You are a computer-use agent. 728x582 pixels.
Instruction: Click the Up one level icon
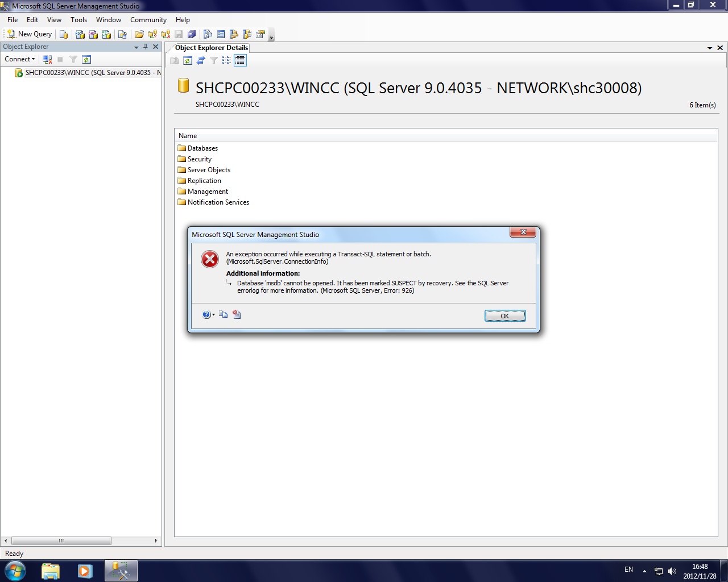[175, 60]
